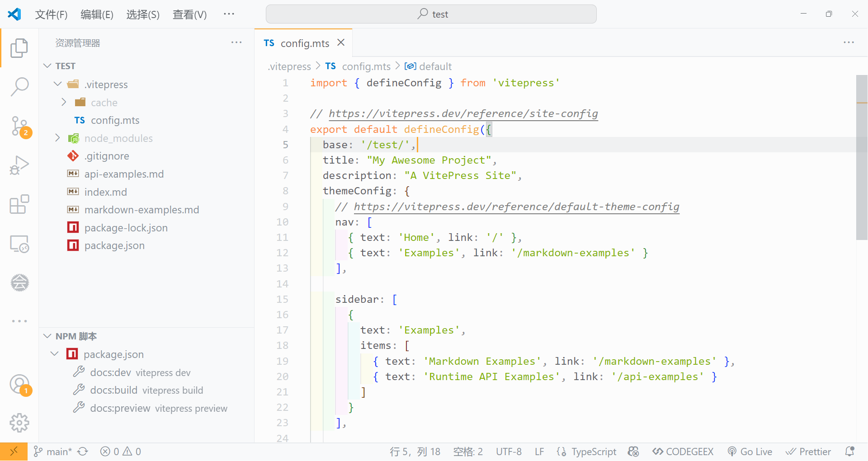
Task: Click the remote window indicator in status bar
Action: [x=14, y=452]
